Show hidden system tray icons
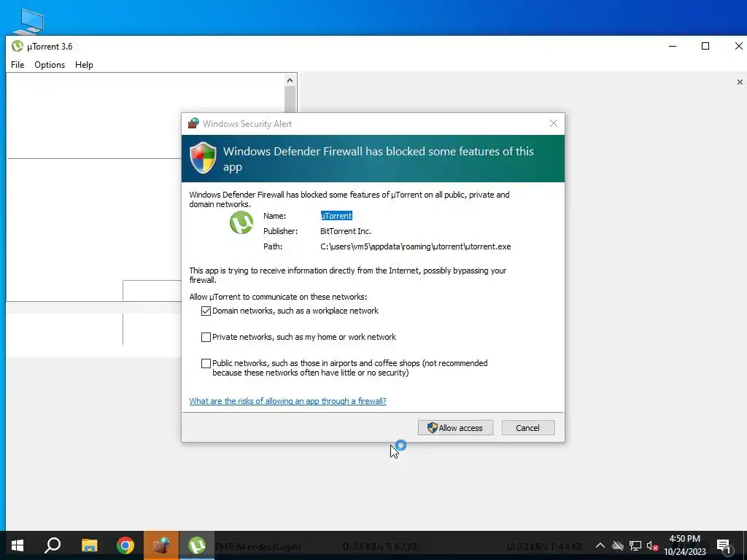The image size is (747, 560). (x=600, y=545)
